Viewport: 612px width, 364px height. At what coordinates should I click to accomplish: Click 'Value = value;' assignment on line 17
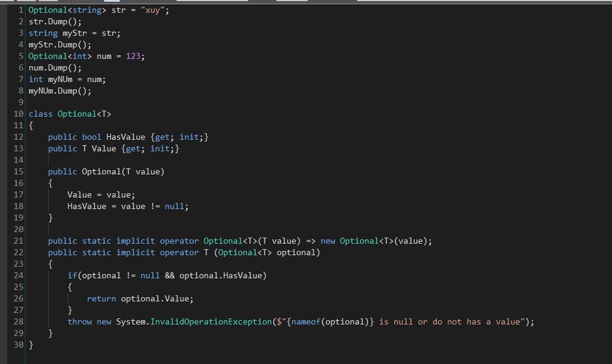point(101,194)
